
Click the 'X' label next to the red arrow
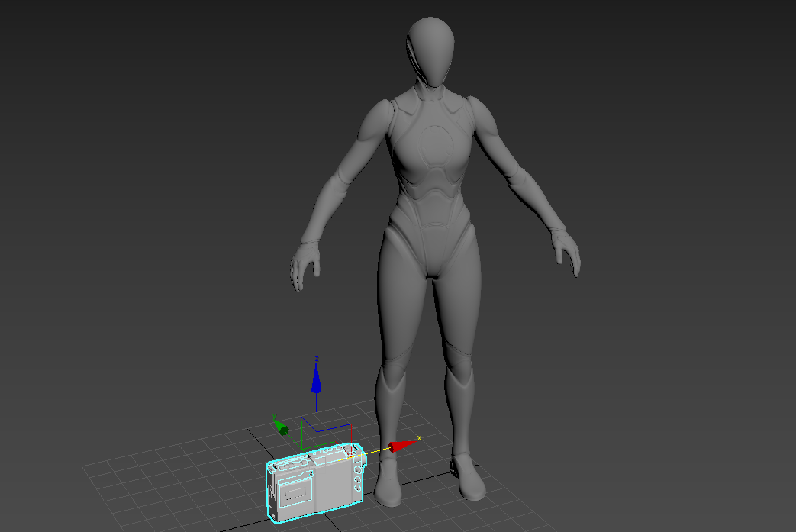(x=419, y=439)
